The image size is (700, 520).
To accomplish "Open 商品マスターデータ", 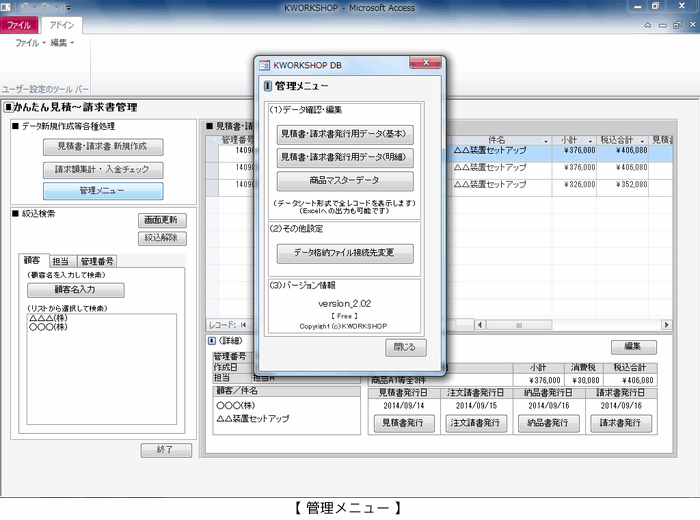I will tap(345, 181).
